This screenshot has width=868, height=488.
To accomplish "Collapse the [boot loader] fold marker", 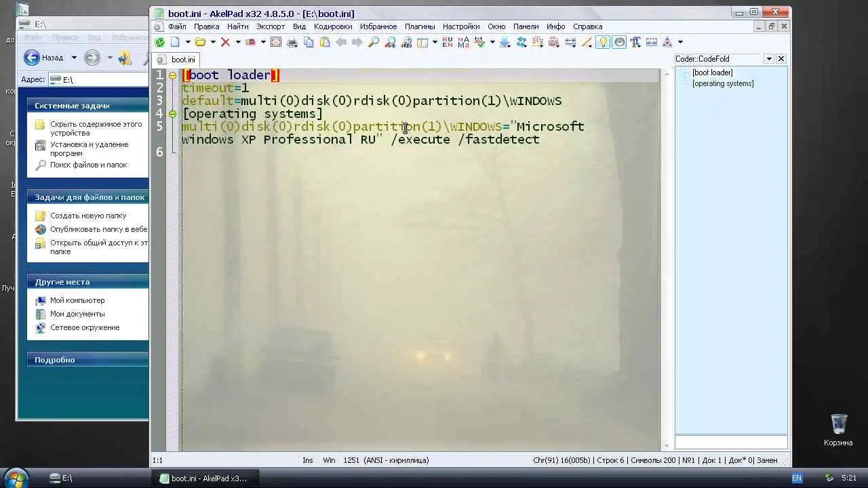I will 172,75.
